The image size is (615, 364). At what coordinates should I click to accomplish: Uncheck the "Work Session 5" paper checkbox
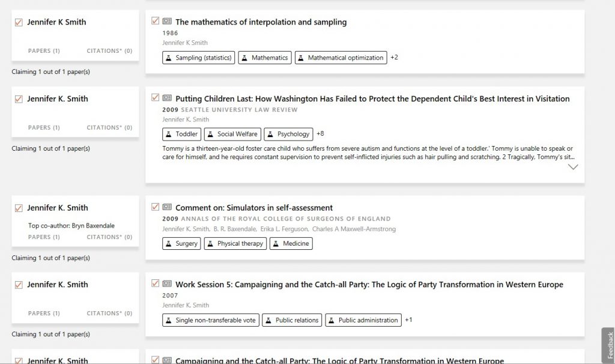click(155, 284)
